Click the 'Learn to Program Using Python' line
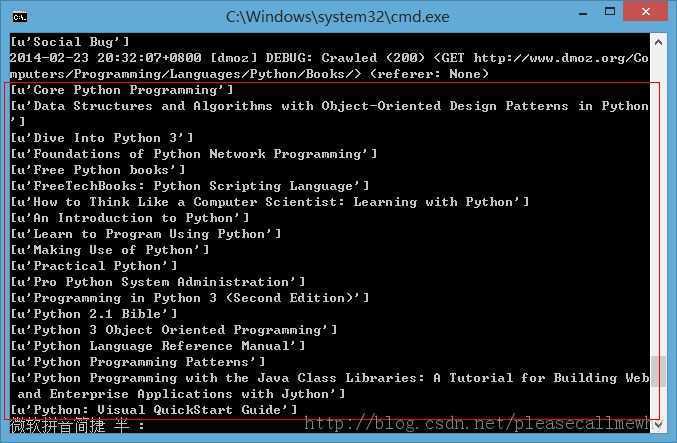The image size is (677, 443). pos(146,234)
